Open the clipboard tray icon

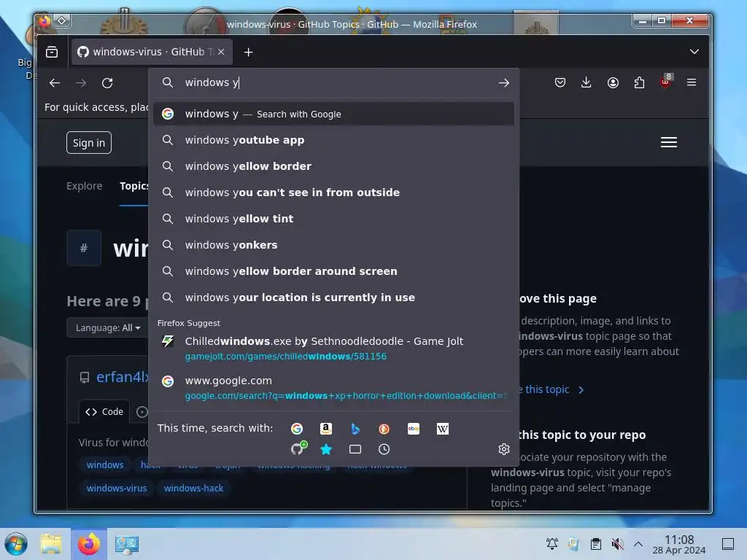coord(595,543)
